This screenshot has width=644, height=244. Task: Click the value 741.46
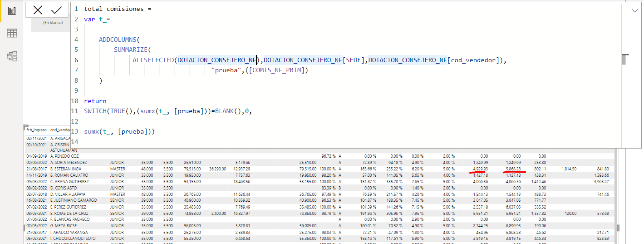pyautogui.click(x=603, y=194)
